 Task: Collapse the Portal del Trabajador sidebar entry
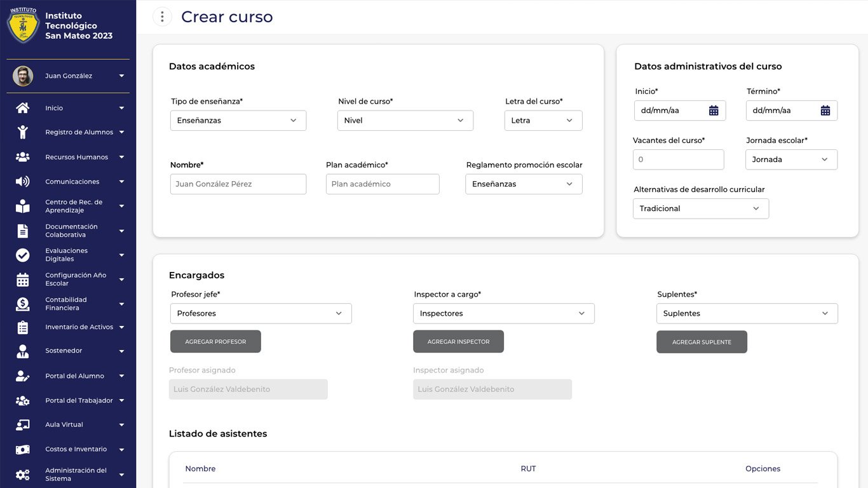pyautogui.click(x=121, y=400)
